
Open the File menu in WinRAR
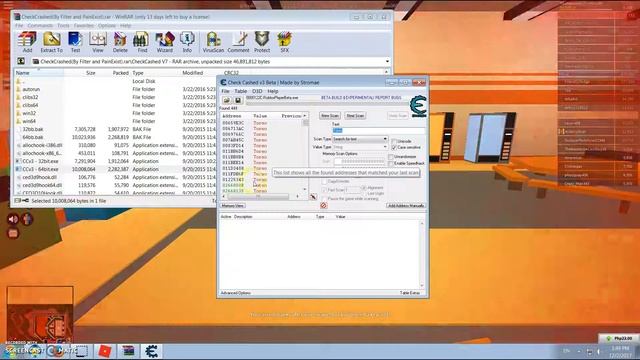[x=19, y=25]
